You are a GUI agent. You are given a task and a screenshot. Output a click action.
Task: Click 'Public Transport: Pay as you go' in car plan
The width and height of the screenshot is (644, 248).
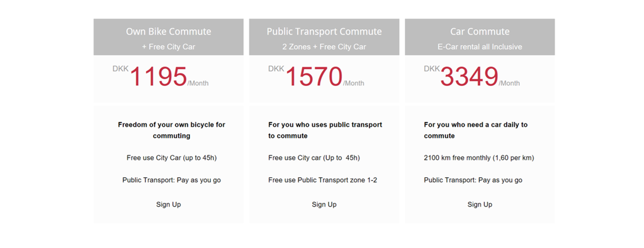[473, 180]
